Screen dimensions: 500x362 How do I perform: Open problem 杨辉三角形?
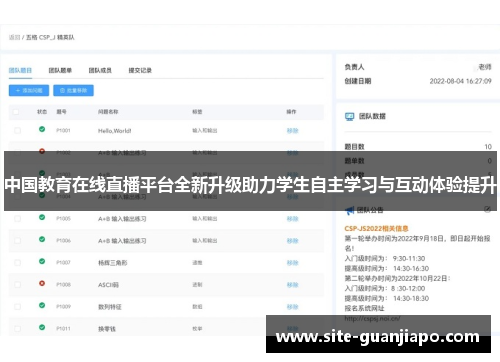(x=113, y=263)
